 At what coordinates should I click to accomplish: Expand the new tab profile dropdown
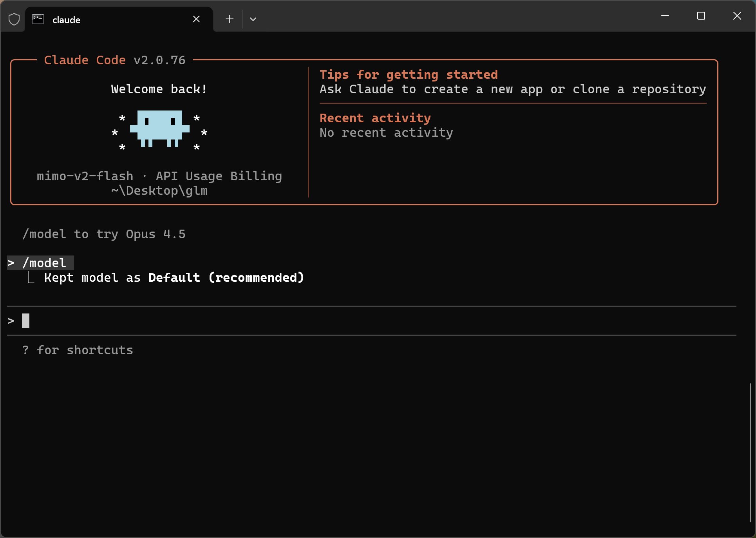(253, 19)
